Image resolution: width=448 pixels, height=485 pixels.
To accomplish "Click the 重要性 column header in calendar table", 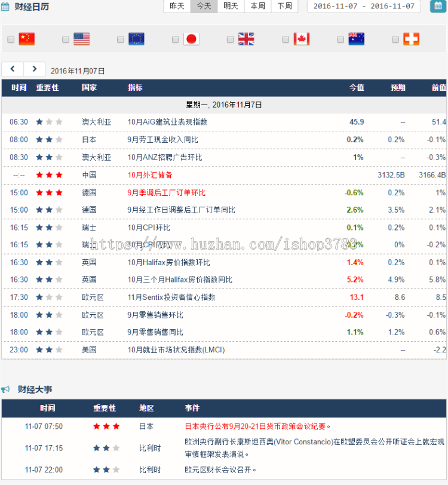I will click(47, 88).
